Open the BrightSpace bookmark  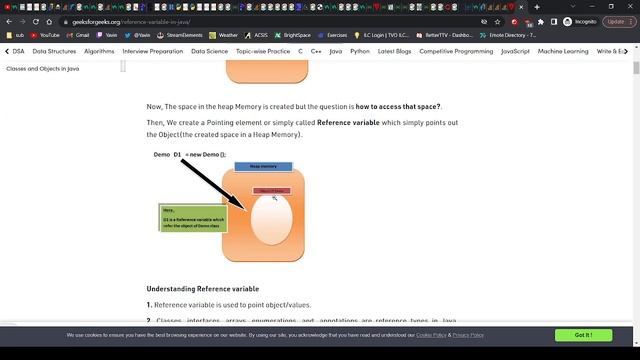coord(293,36)
